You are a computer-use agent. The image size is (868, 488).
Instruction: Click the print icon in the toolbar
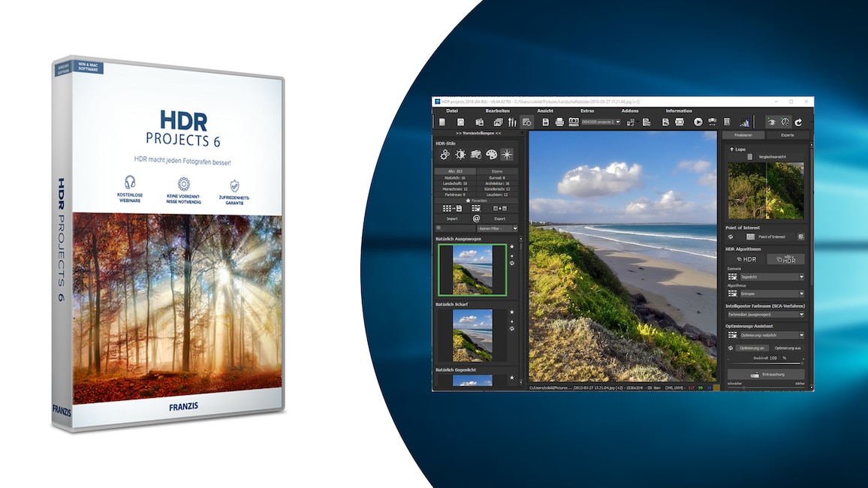(560, 122)
